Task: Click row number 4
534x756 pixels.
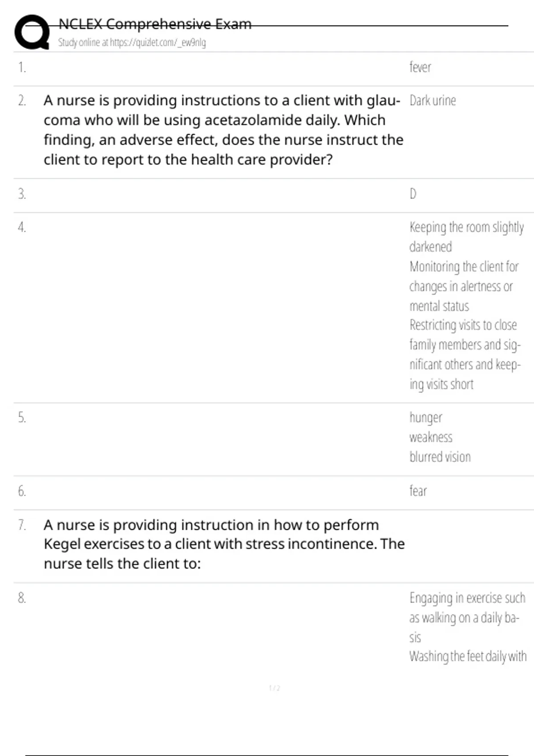Action: point(22,227)
